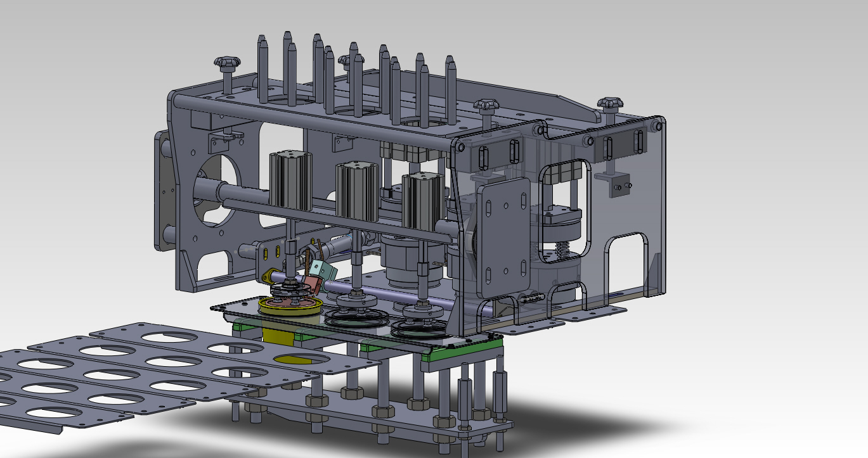The image size is (868, 458).
Task: Select the slotted rectangular plate on front cover
Action: pyautogui.click(x=505, y=237)
